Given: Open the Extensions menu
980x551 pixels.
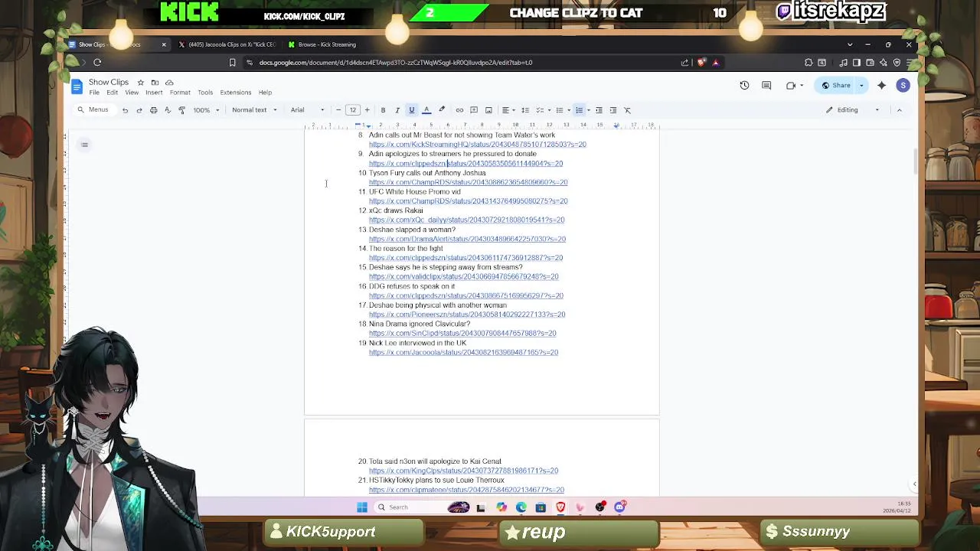Looking at the screenshot, I should point(236,93).
